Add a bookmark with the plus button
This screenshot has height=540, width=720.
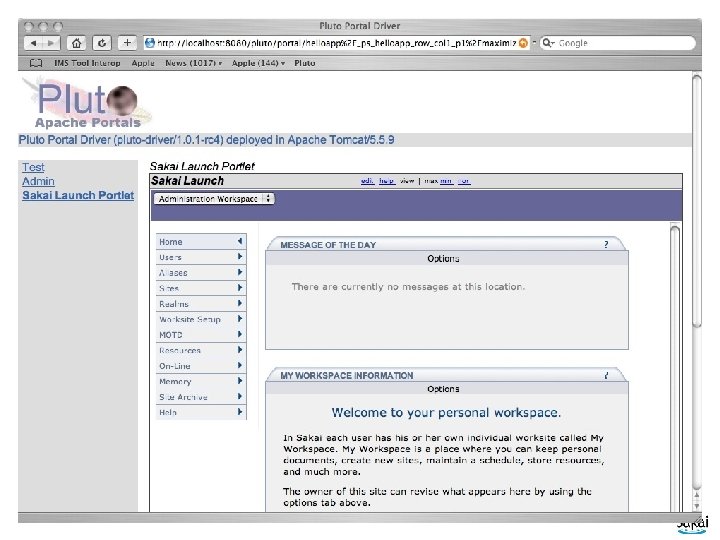[x=127, y=43]
